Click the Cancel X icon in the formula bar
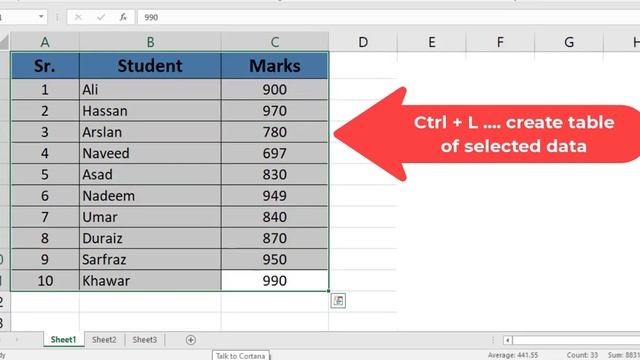 click(78, 17)
